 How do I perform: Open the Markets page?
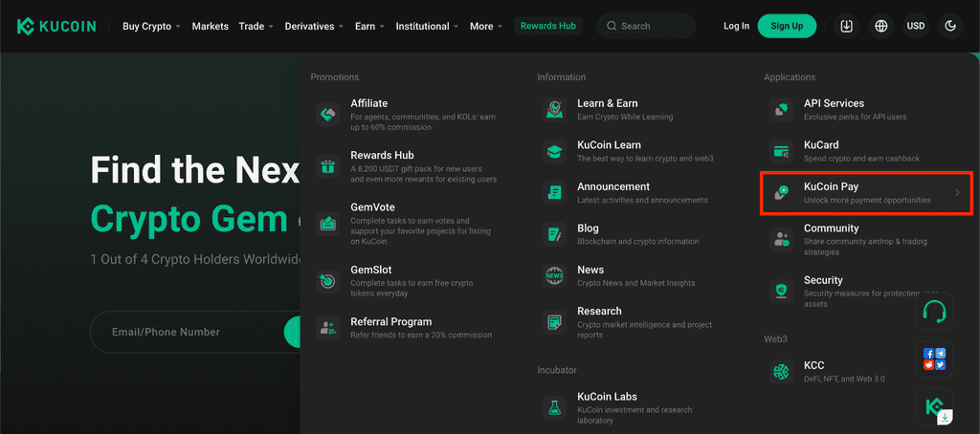pyautogui.click(x=210, y=26)
